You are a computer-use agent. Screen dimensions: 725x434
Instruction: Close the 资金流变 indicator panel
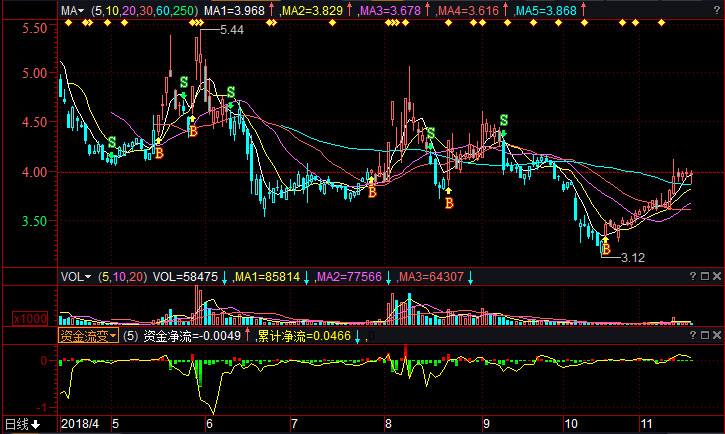pos(716,336)
